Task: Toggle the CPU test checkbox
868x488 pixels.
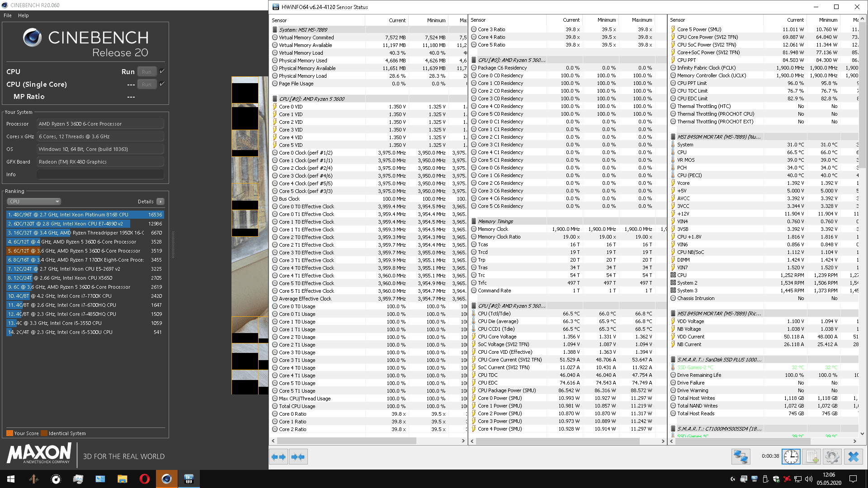Action: click(x=162, y=71)
